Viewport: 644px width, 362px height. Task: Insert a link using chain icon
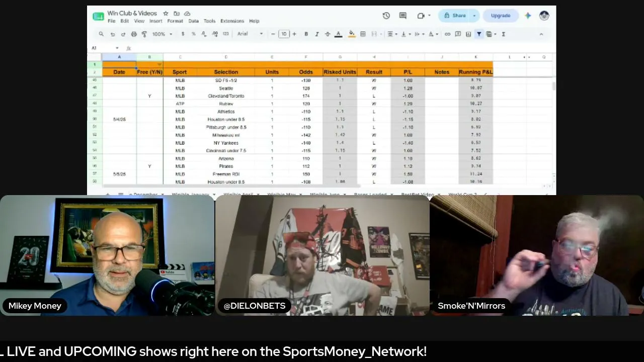(x=447, y=34)
